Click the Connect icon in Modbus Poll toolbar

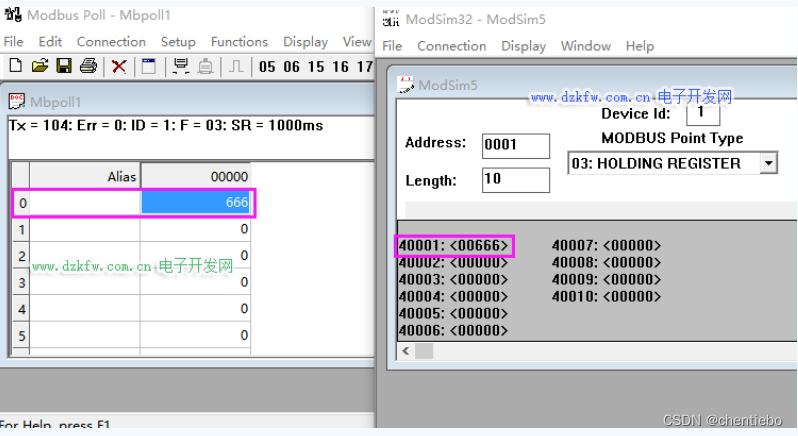pos(181,67)
